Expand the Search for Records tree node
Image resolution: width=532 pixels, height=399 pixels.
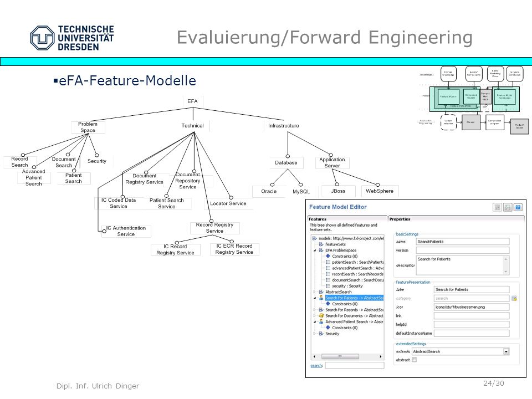[315, 310]
